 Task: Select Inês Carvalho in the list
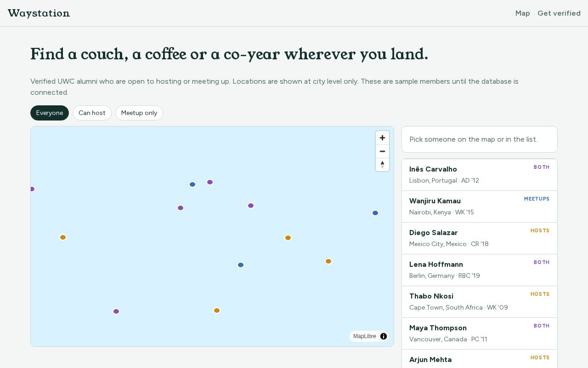coord(480,175)
